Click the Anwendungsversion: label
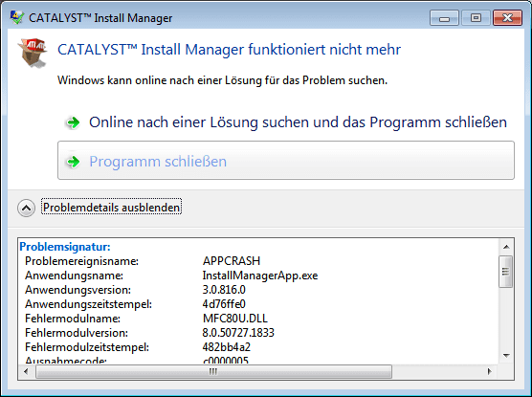This screenshot has height=397, width=532. (78, 290)
